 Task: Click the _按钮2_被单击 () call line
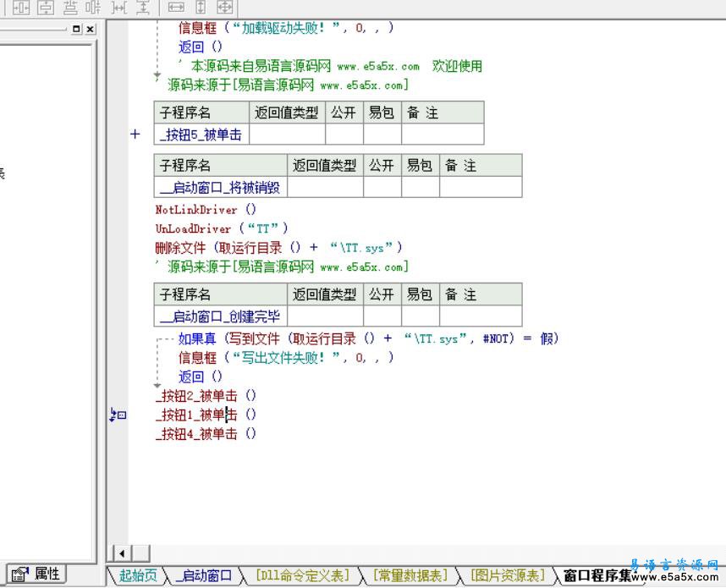coord(206,396)
